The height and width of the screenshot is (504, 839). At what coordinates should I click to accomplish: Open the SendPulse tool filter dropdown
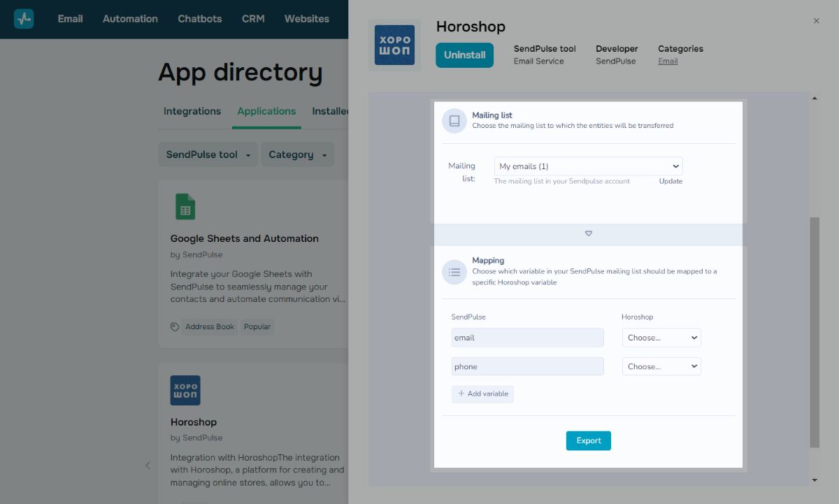(208, 154)
